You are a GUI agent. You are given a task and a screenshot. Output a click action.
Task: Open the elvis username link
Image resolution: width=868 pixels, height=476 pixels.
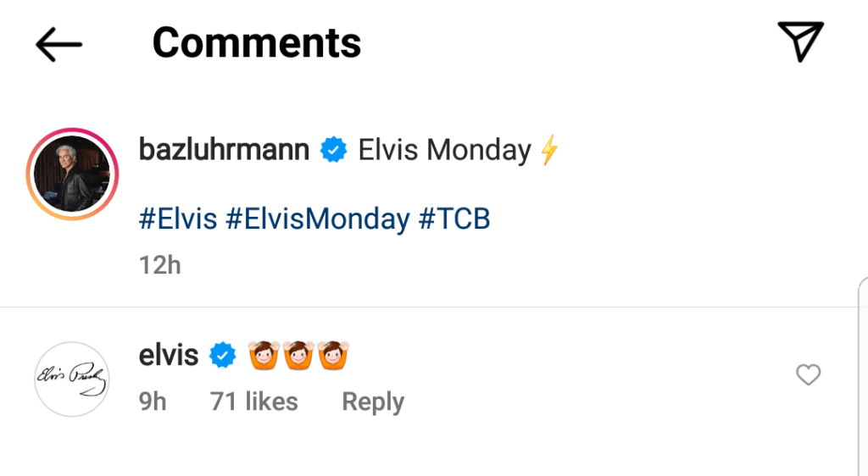(168, 356)
